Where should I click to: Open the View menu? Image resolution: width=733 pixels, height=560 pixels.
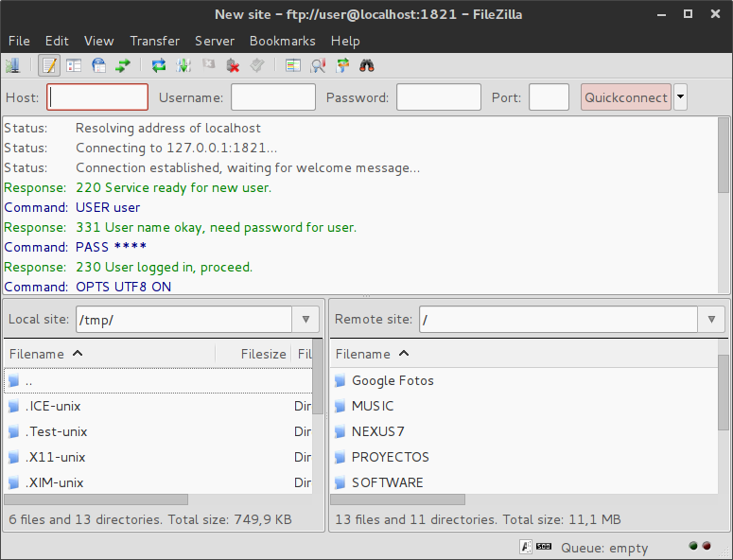98,41
